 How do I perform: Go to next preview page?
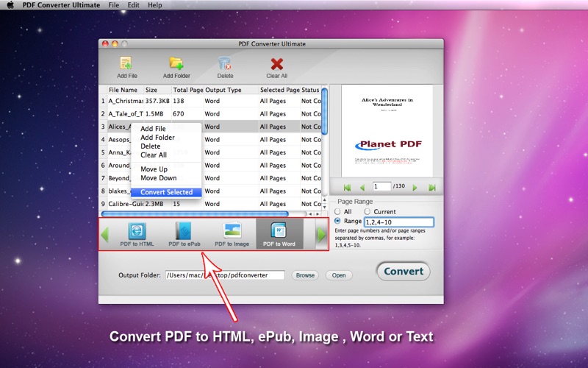[x=415, y=187]
